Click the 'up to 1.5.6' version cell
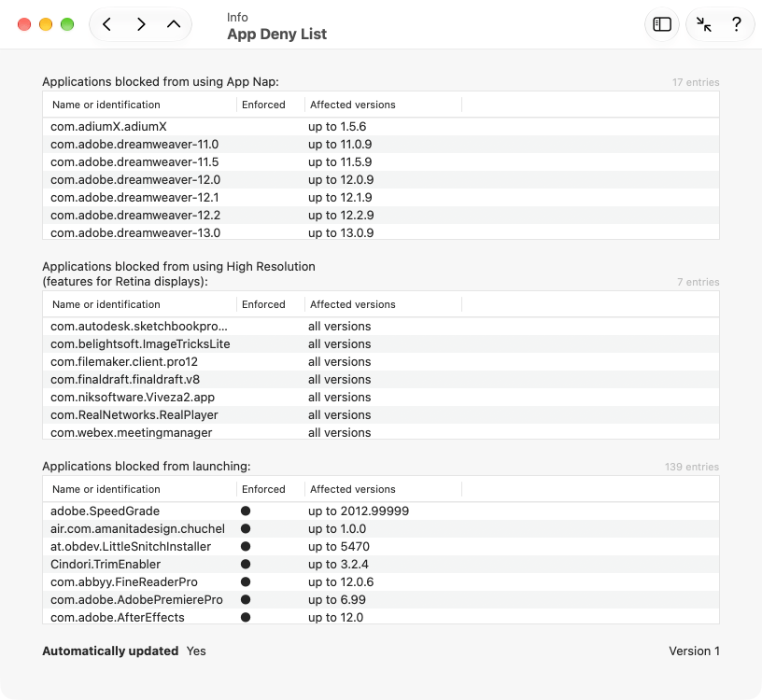Viewport: 762px width, 700px height. (x=337, y=127)
